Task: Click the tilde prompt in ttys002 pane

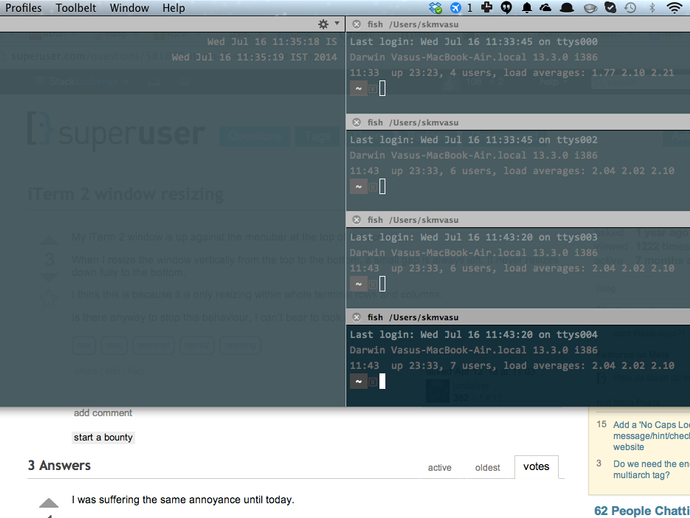Action: (359, 187)
